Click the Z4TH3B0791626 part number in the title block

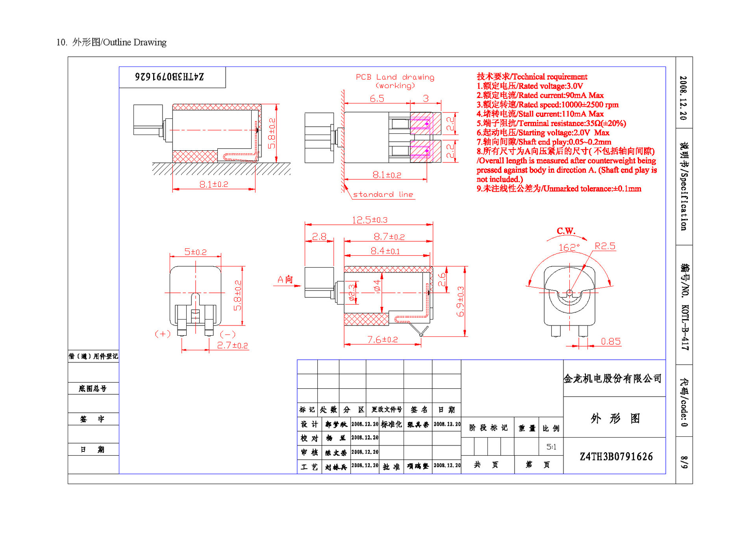pyautogui.click(x=616, y=456)
